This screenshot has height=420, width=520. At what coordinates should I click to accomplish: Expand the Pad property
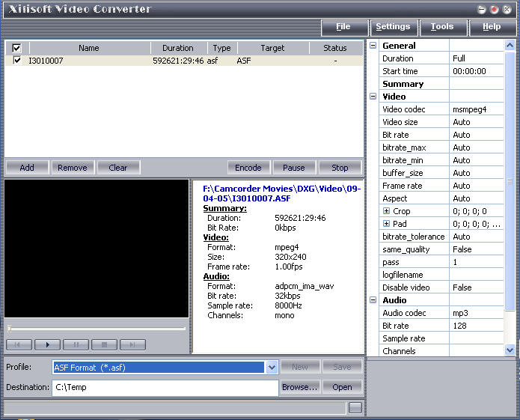[386, 223]
